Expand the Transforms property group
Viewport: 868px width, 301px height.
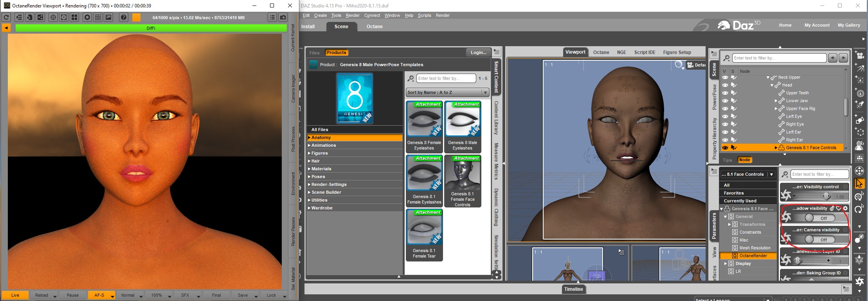pos(729,224)
